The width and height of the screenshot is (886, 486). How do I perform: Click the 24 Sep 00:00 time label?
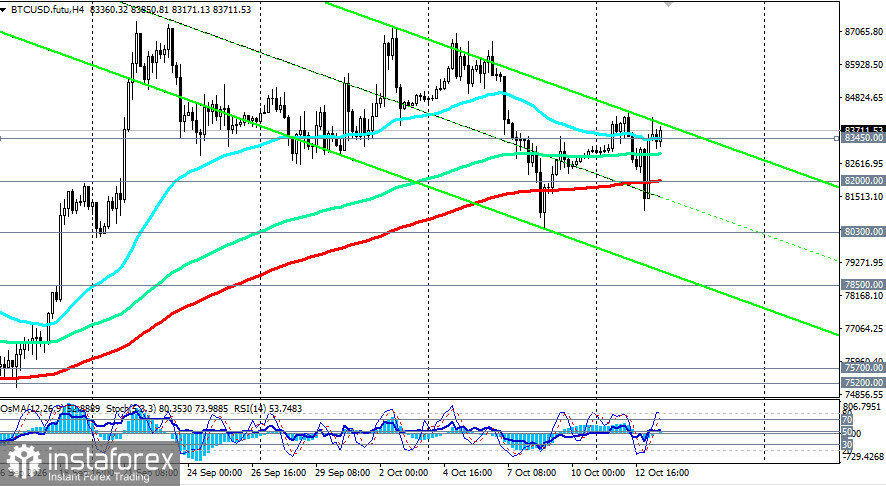click(214, 473)
